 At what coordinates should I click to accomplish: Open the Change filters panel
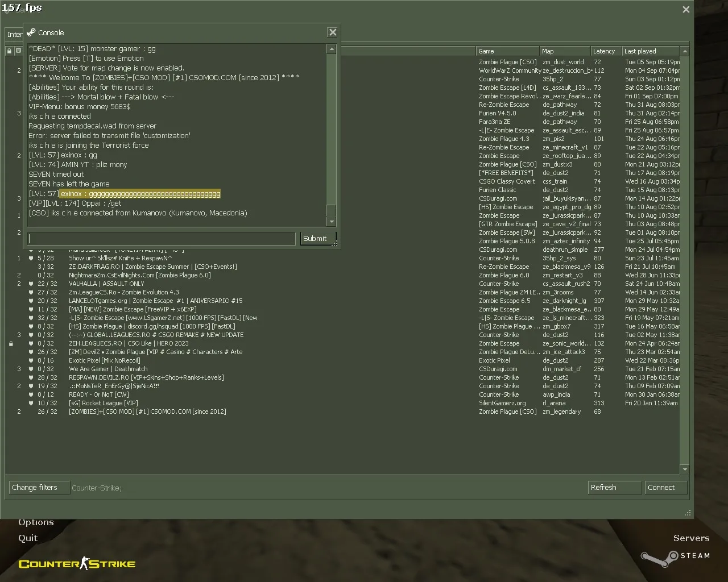[x=38, y=488]
